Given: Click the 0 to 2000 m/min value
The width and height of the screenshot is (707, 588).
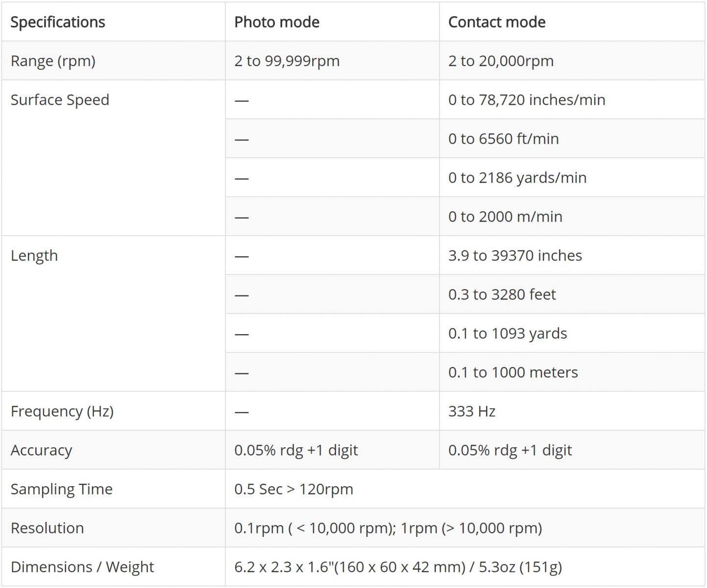Looking at the screenshot, I should click(x=505, y=217).
